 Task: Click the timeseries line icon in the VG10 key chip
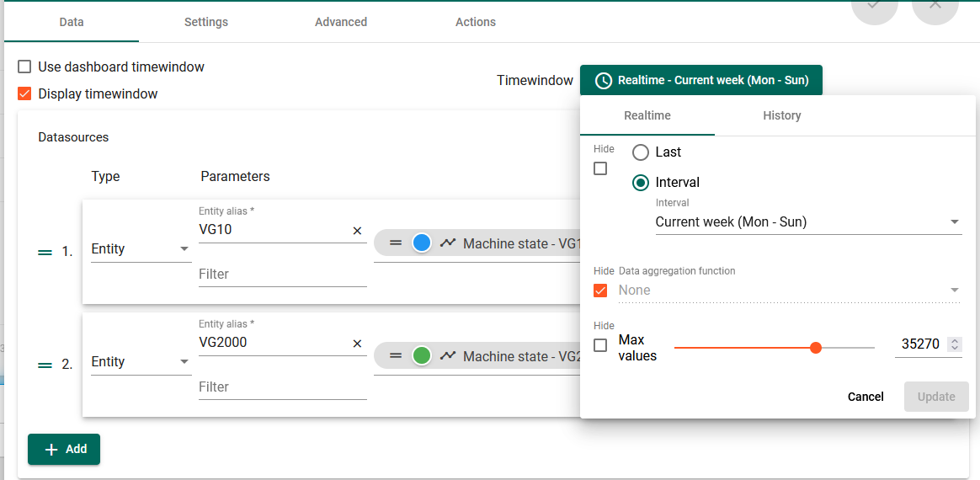[x=448, y=243]
